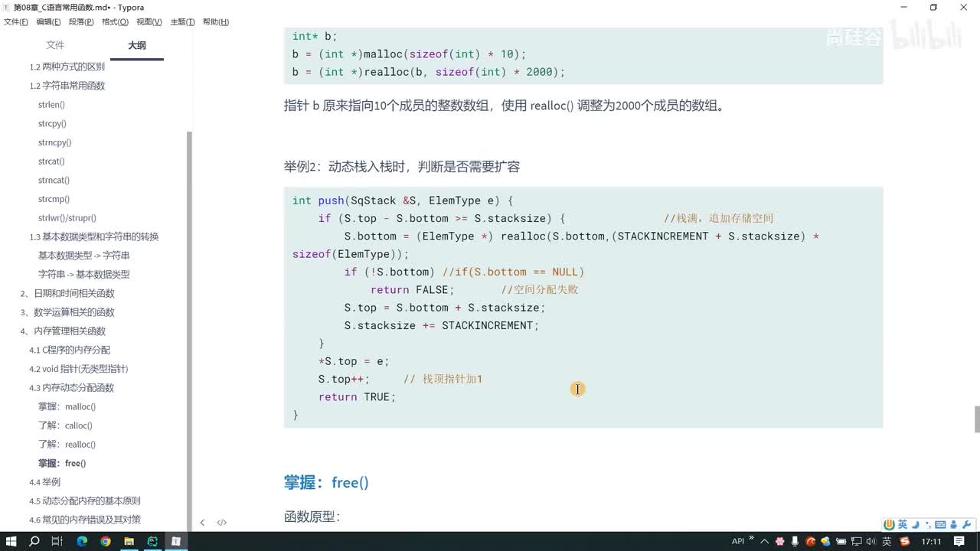Jump to outline item strcpy()
Image resolution: width=980 pixels, height=551 pixels.
click(x=52, y=124)
